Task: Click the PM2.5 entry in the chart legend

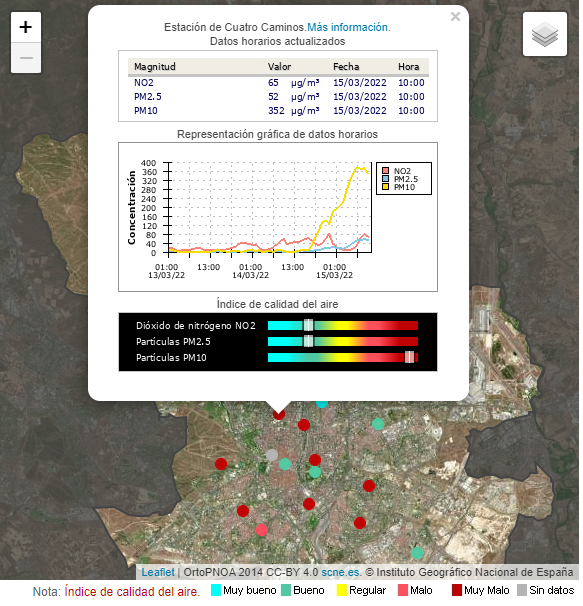Action: [x=401, y=179]
